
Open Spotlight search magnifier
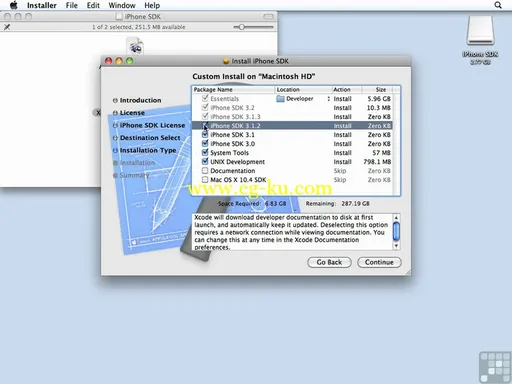tap(498, 5)
